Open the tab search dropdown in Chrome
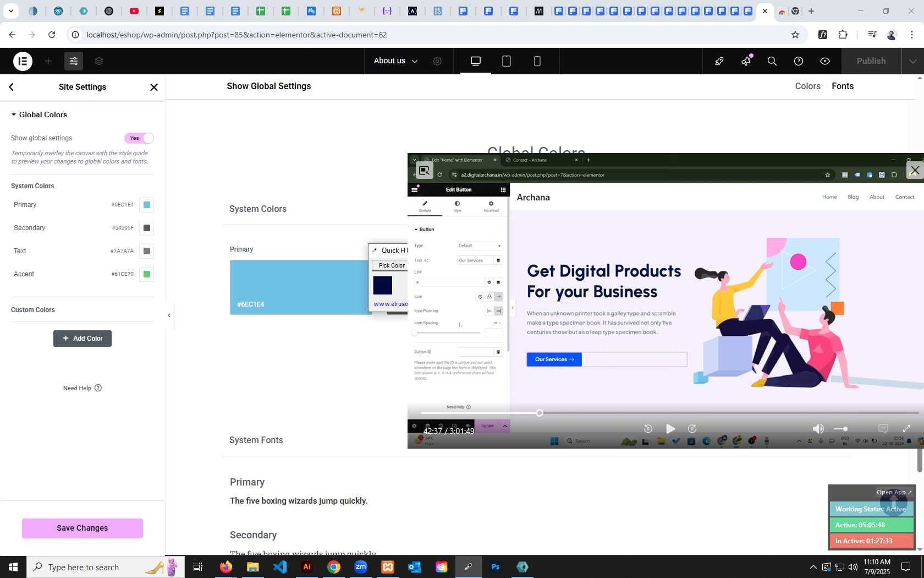The image size is (924, 578). coord(10,11)
